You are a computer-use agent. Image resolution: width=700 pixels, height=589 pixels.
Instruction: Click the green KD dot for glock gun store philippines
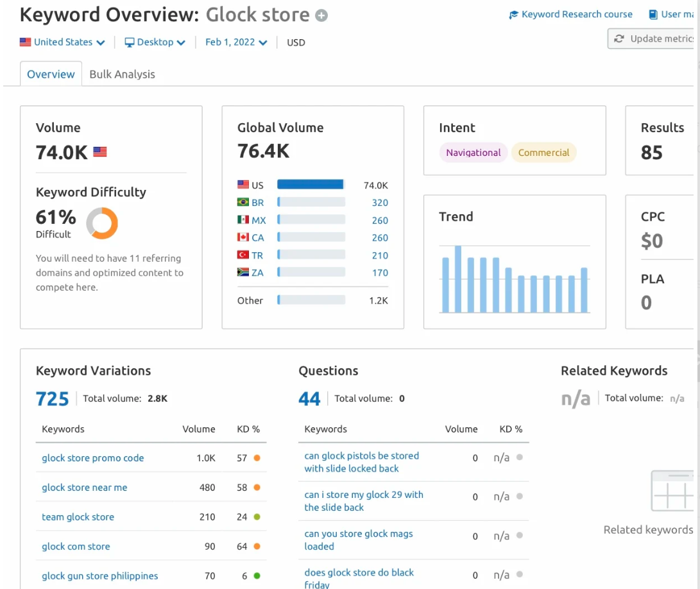pyautogui.click(x=257, y=576)
